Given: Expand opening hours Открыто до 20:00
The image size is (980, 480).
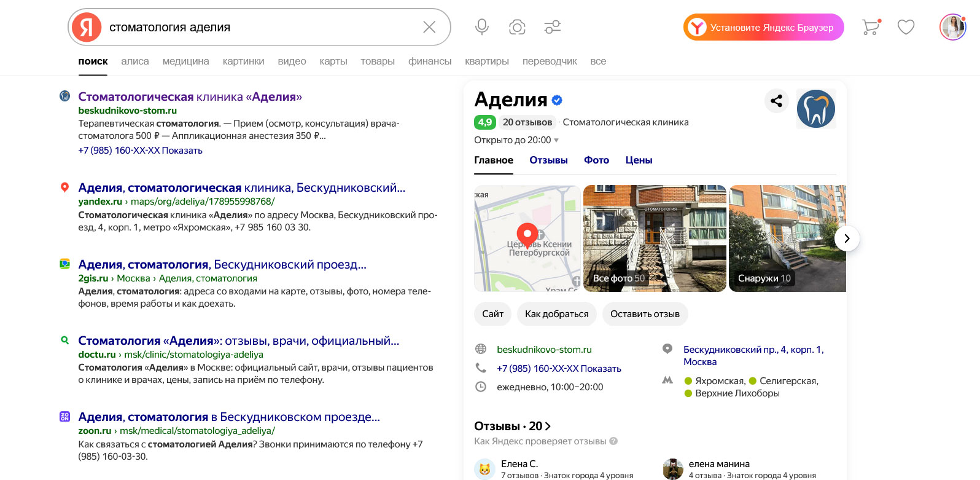Looking at the screenshot, I should pos(516,140).
